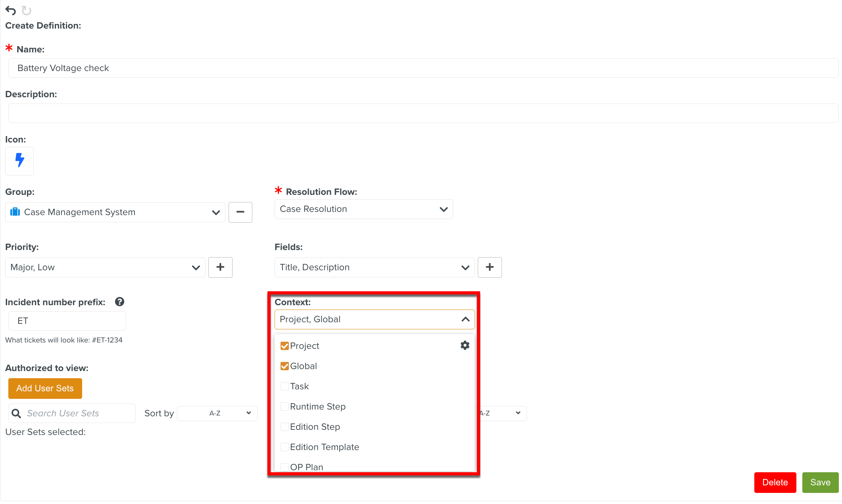
Task: Save the definition with Save button
Action: [x=820, y=482]
